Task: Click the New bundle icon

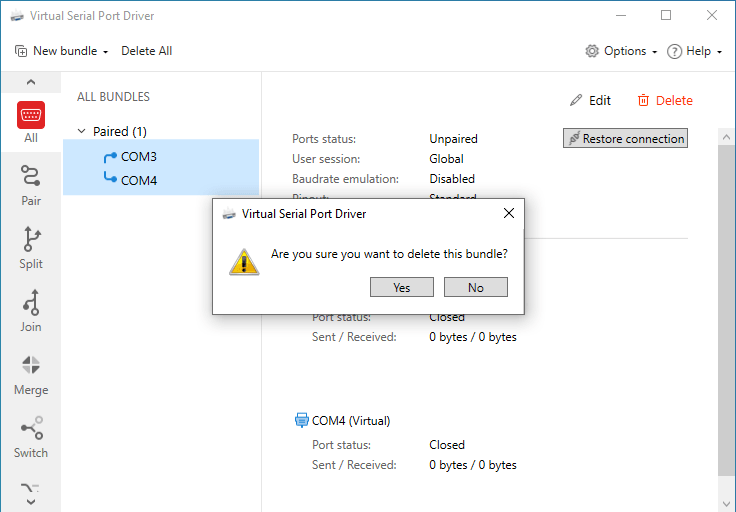Action: click(x=21, y=51)
